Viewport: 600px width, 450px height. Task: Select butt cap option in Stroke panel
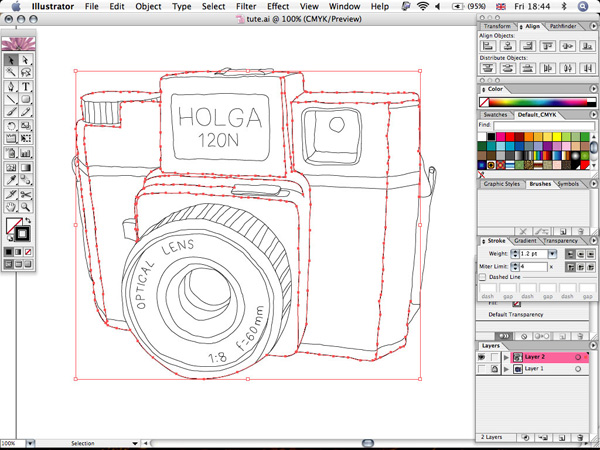[571, 254]
